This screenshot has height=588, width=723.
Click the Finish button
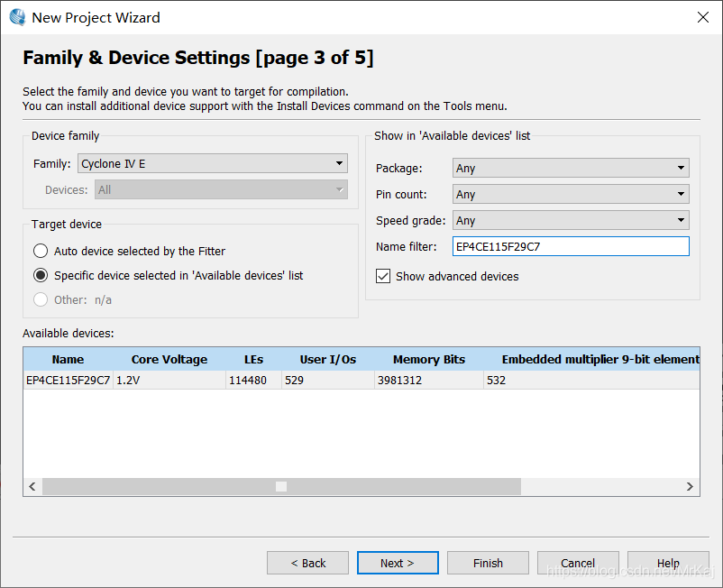(x=488, y=563)
